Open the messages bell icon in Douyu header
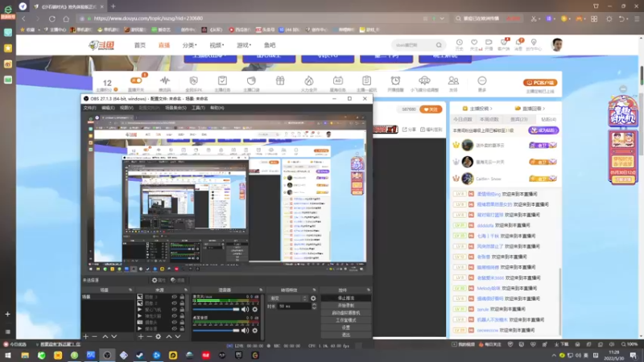Viewport: 644px width, 362px height. (x=518, y=43)
